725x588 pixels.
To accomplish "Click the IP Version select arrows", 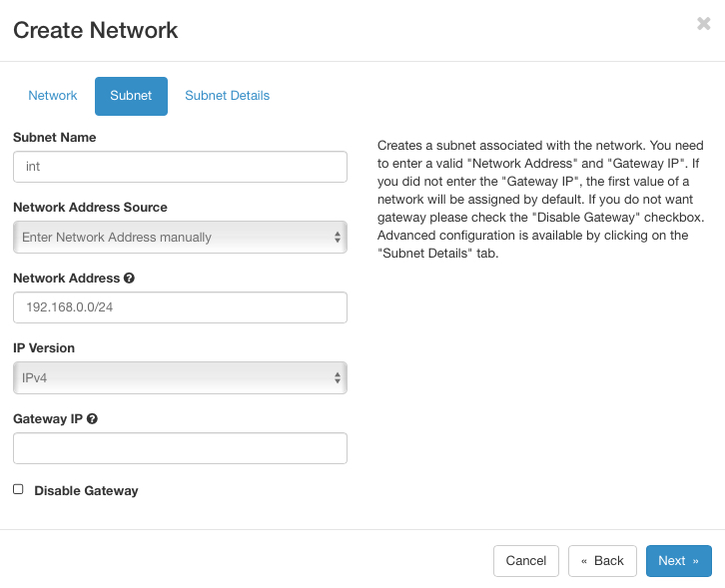I will (x=338, y=377).
